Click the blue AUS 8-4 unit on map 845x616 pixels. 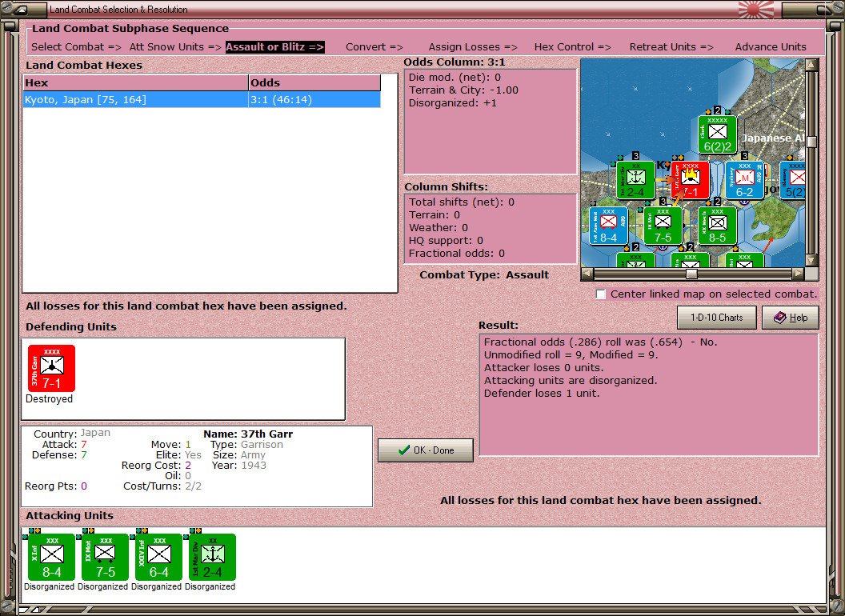[x=608, y=226]
